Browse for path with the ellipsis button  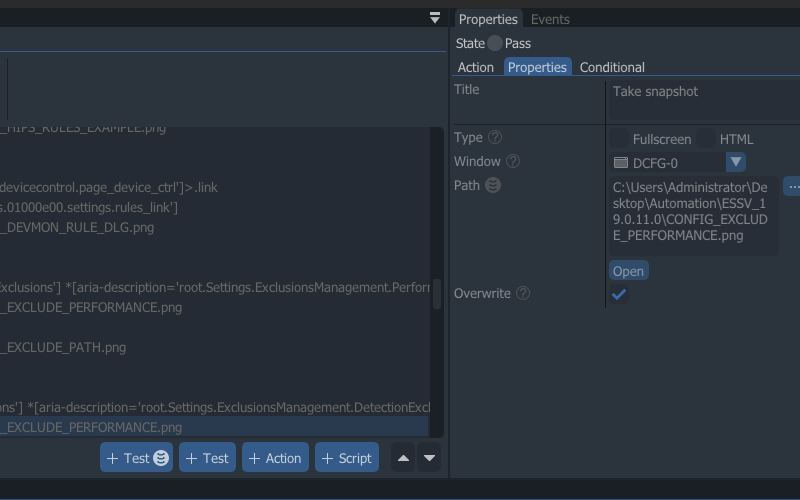(791, 186)
